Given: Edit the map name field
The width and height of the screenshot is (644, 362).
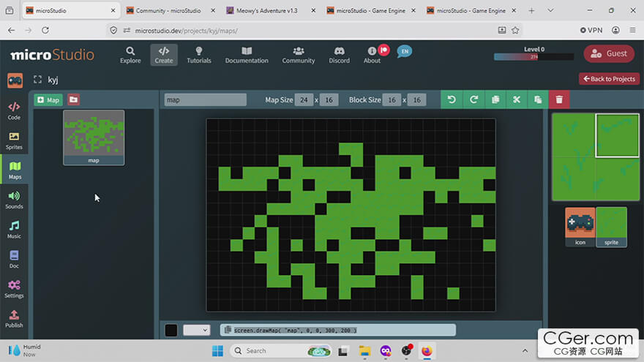Looking at the screenshot, I should (x=206, y=99).
